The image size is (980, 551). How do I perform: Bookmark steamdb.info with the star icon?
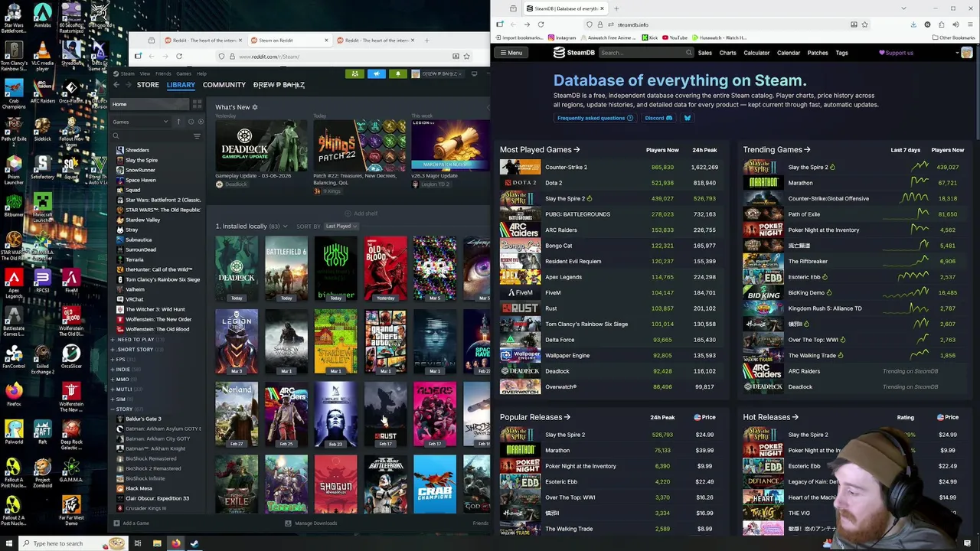click(864, 24)
